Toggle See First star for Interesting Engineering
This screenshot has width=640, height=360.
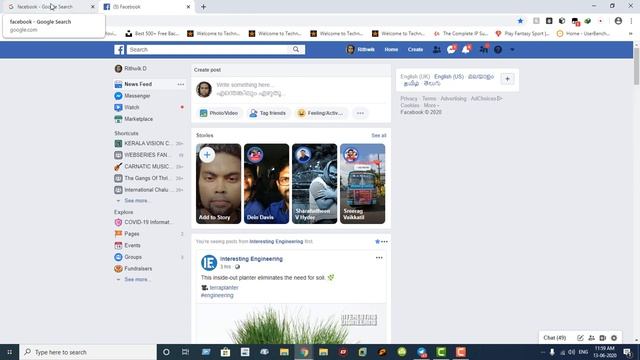[x=378, y=242]
